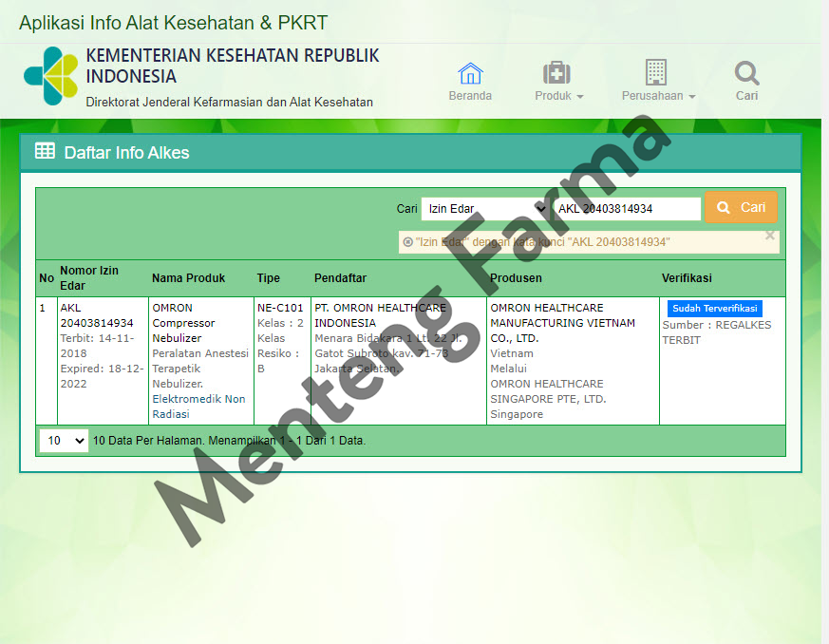829x644 pixels.
Task: Click the Beranda home icon
Action: [x=470, y=72]
